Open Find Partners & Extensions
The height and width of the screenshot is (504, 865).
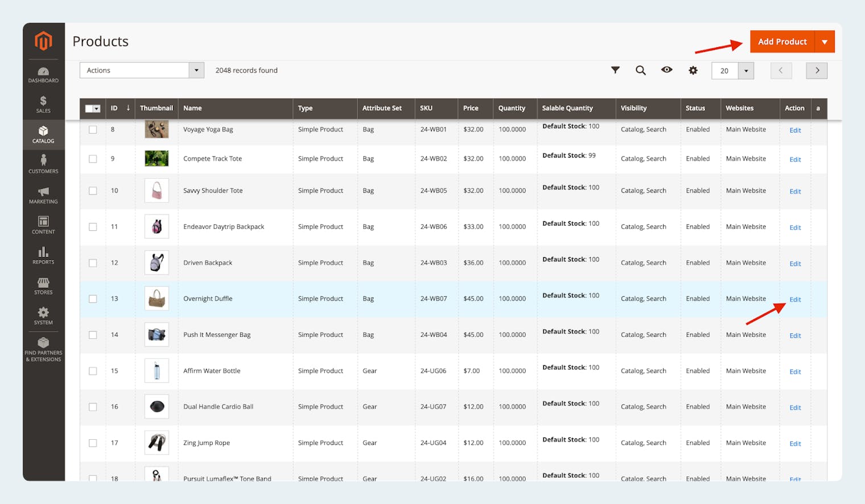point(43,350)
